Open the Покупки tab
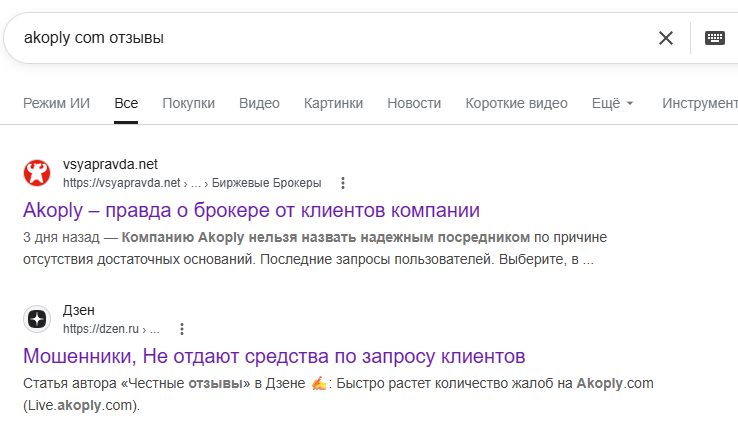This screenshot has width=738, height=427. [x=189, y=103]
